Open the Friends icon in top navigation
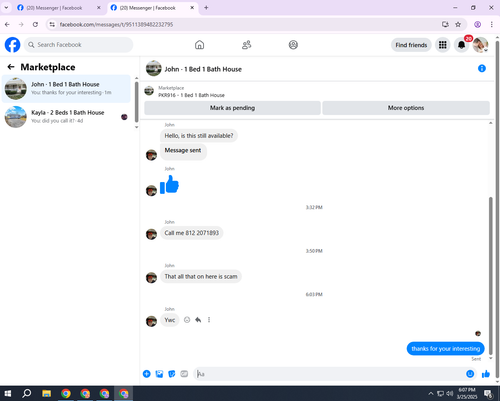Image resolution: width=500 pixels, height=401 pixels. 246,45
